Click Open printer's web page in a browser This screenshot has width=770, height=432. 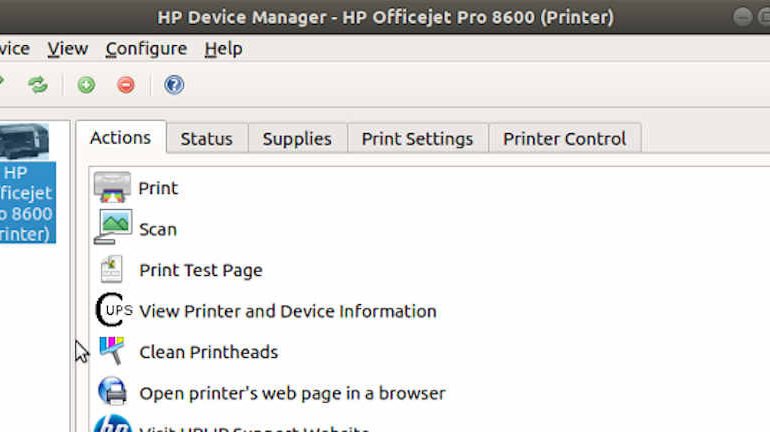pyautogui.click(x=292, y=393)
